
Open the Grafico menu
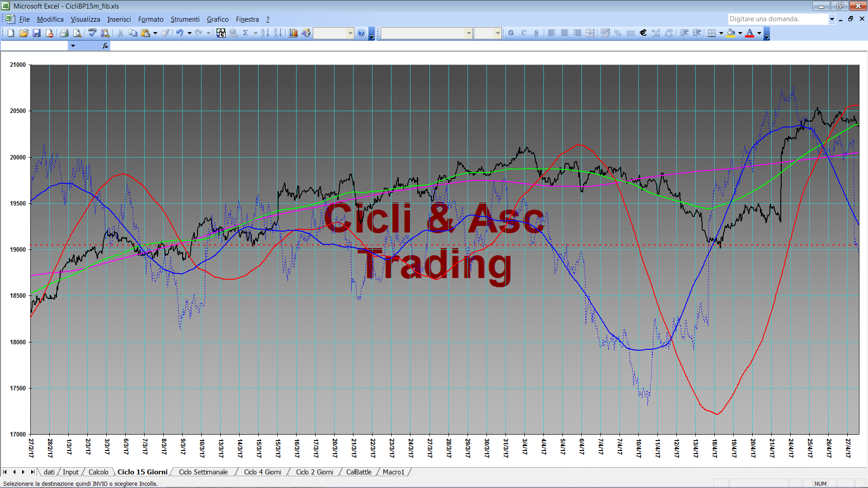click(217, 19)
